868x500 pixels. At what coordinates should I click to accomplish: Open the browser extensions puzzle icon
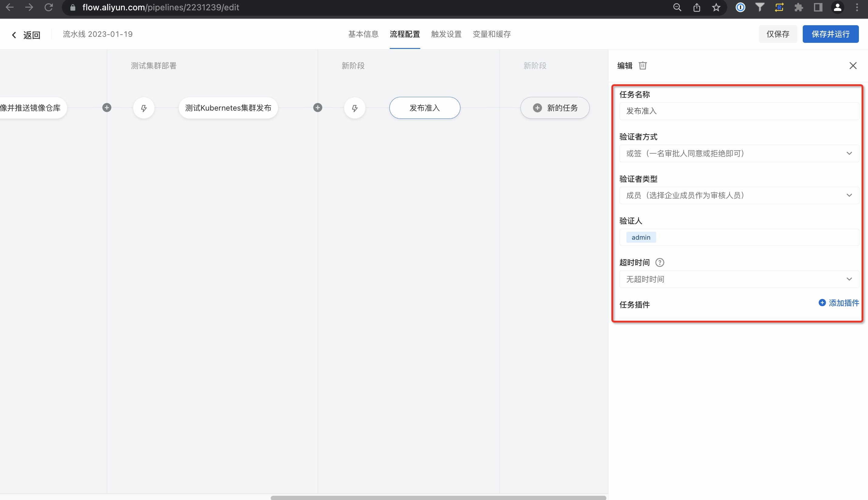[x=798, y=8]
